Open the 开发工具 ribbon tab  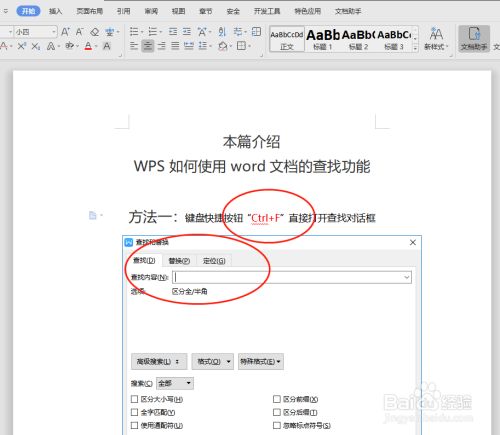point(267,11)
